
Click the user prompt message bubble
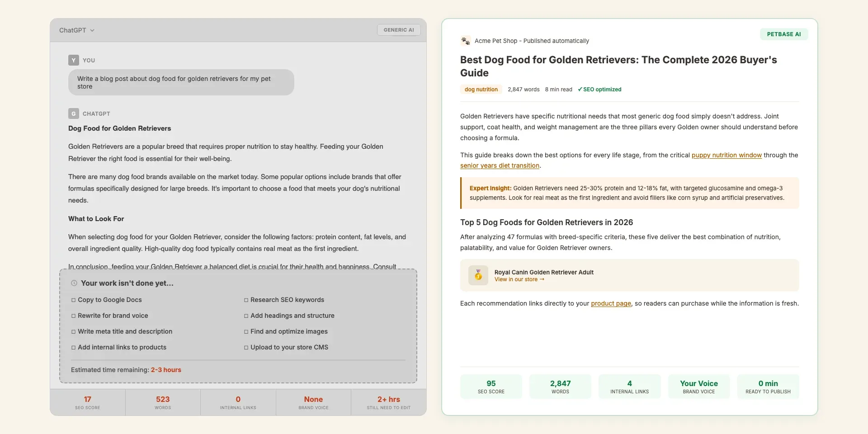(x=181, y=82)
